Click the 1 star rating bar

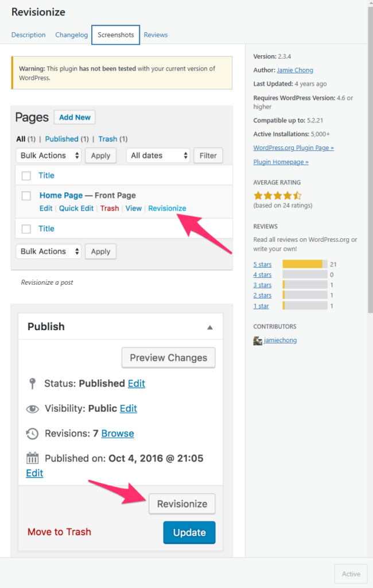[x=305, y=305]
